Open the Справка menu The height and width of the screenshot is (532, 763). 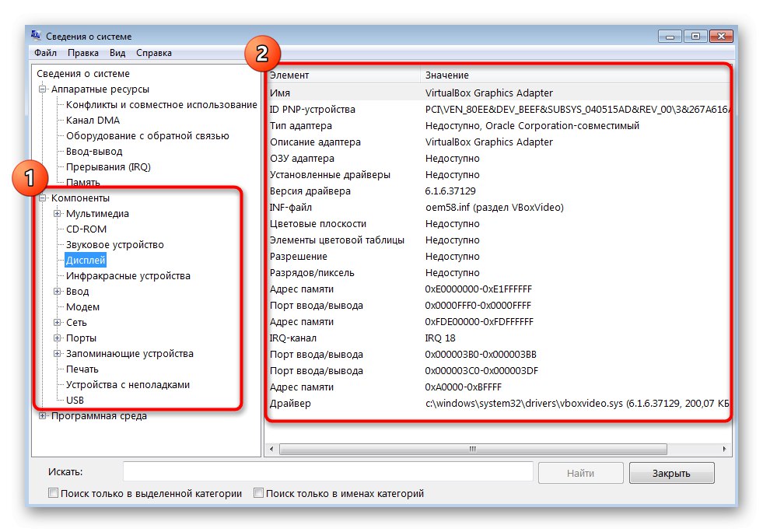[x=154, y=53]
